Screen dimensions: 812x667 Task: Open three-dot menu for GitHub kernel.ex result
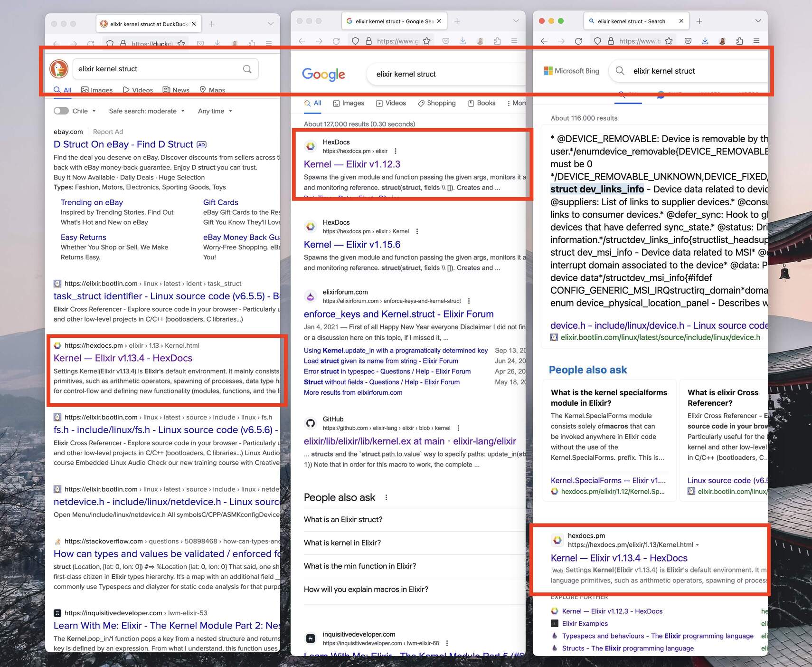click(458, 428)
